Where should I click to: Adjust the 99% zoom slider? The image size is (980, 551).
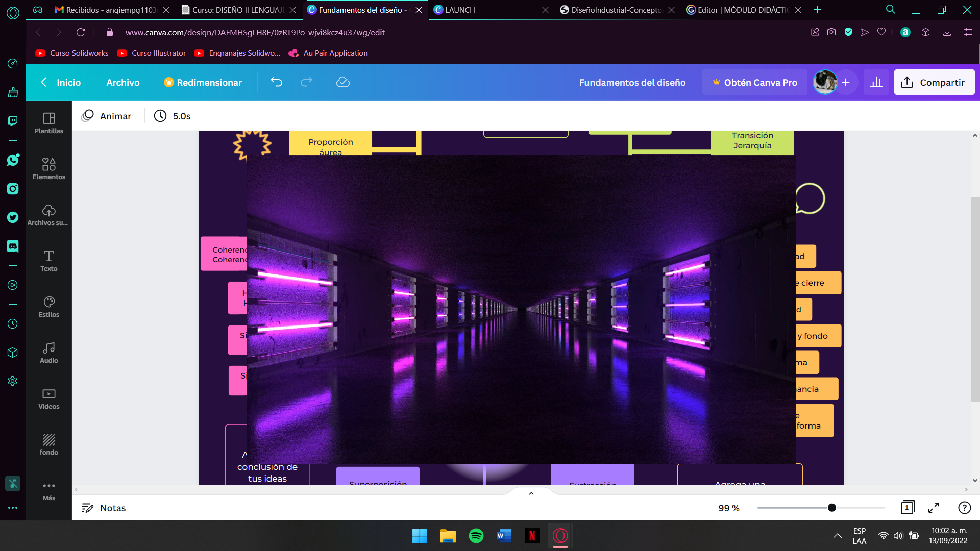click(x=832, y=508)
